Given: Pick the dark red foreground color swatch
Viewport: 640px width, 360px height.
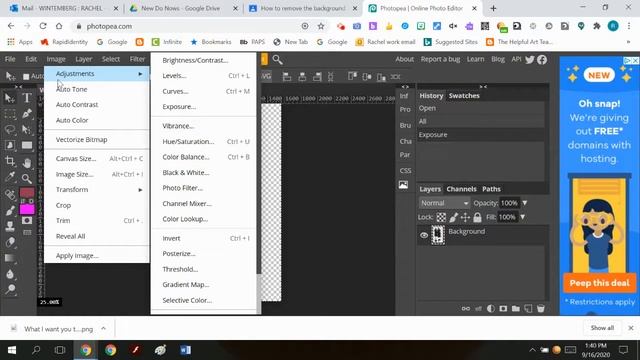Looking at the screenshot, I should point(27,192).
